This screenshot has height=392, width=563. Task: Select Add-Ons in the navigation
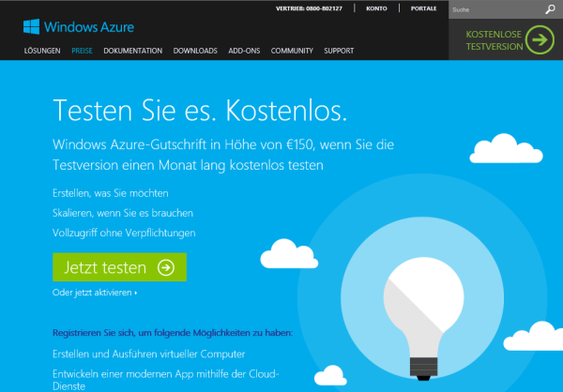244,51
